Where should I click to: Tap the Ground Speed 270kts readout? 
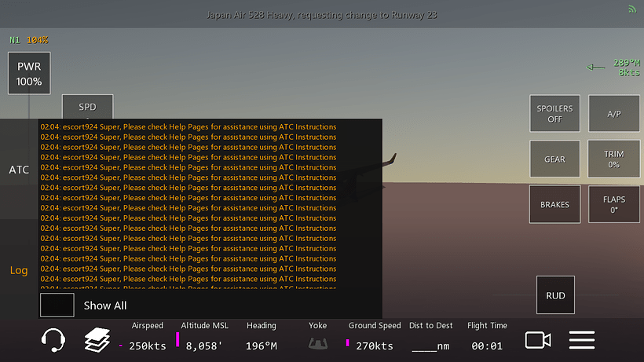(x=374, y=337)
